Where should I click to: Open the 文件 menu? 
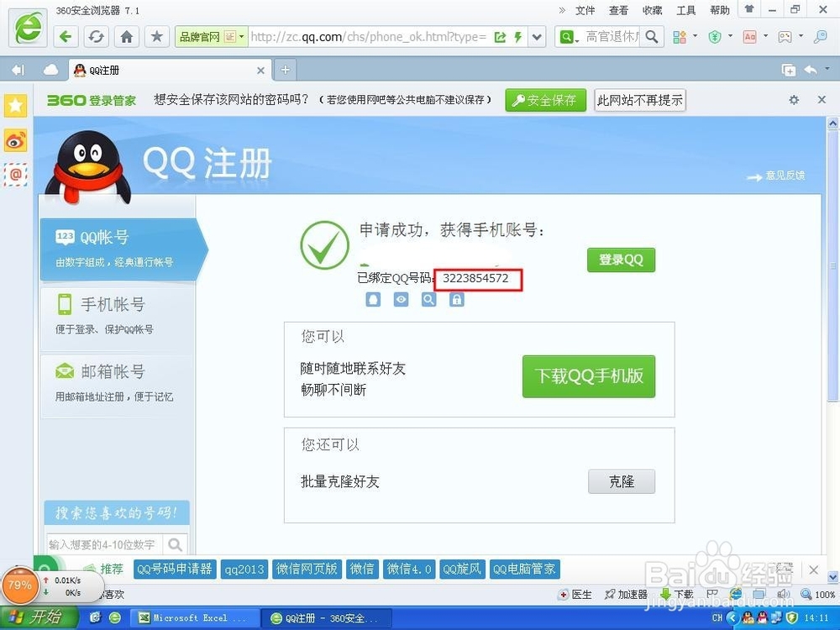point(585,10)
